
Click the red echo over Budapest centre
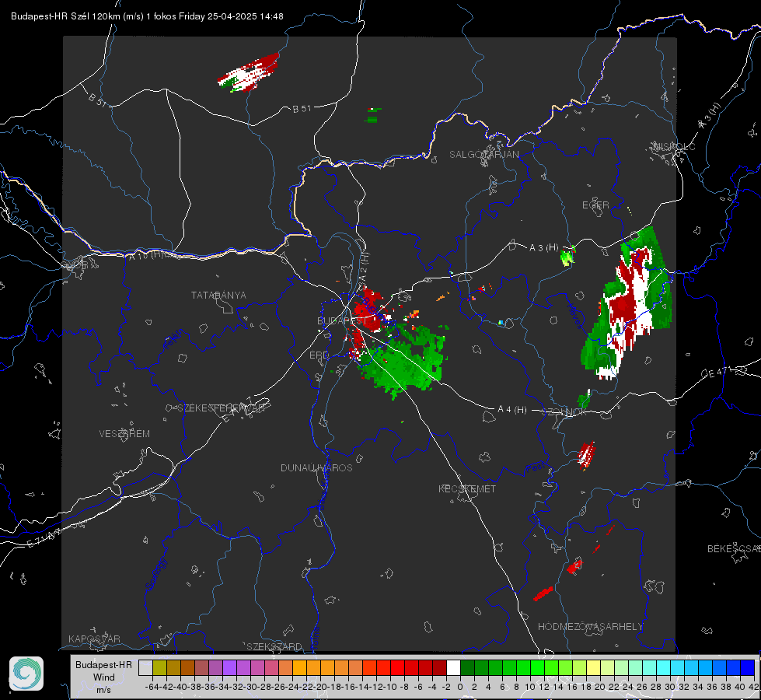click(369, 310)
